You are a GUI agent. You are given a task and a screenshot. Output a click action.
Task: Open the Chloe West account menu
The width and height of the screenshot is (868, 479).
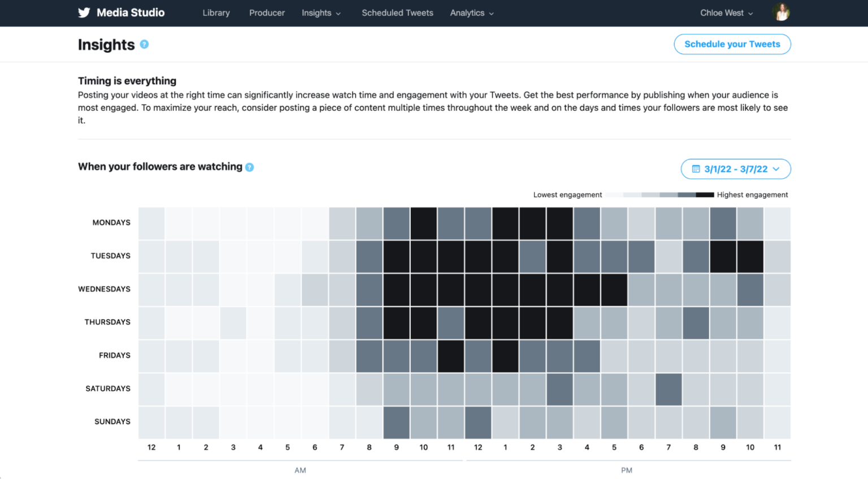click(x=726, y=12)
